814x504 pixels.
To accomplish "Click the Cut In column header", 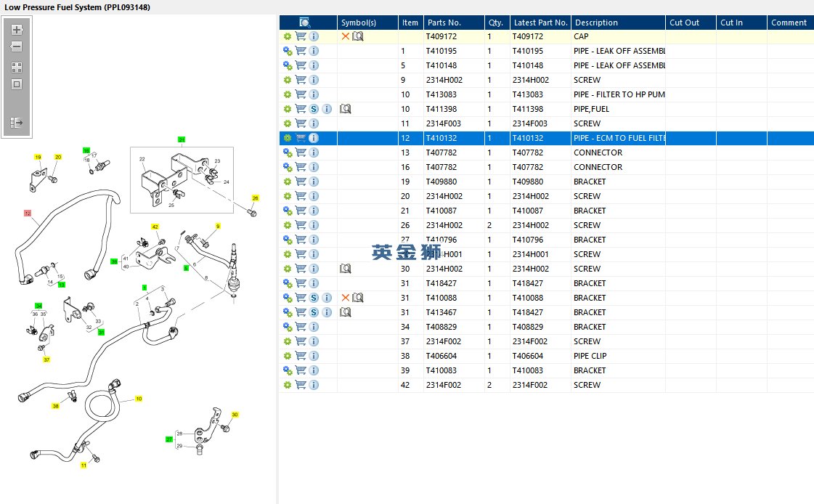I will pos(741,23).
